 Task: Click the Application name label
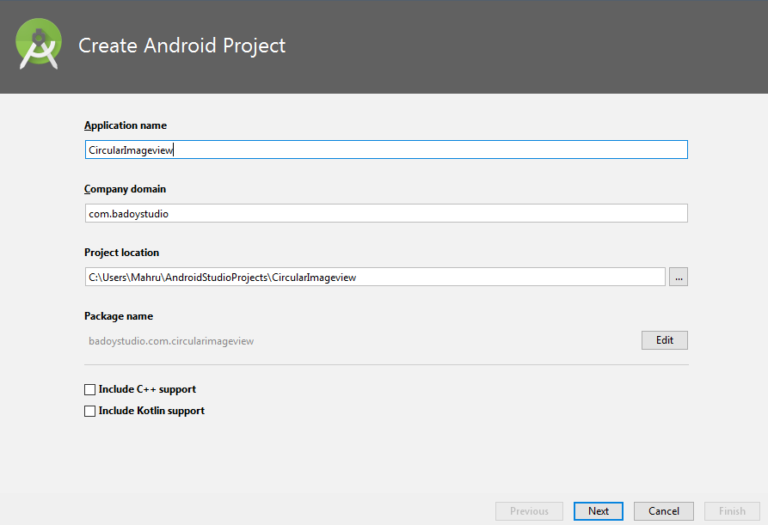point(125,126)
